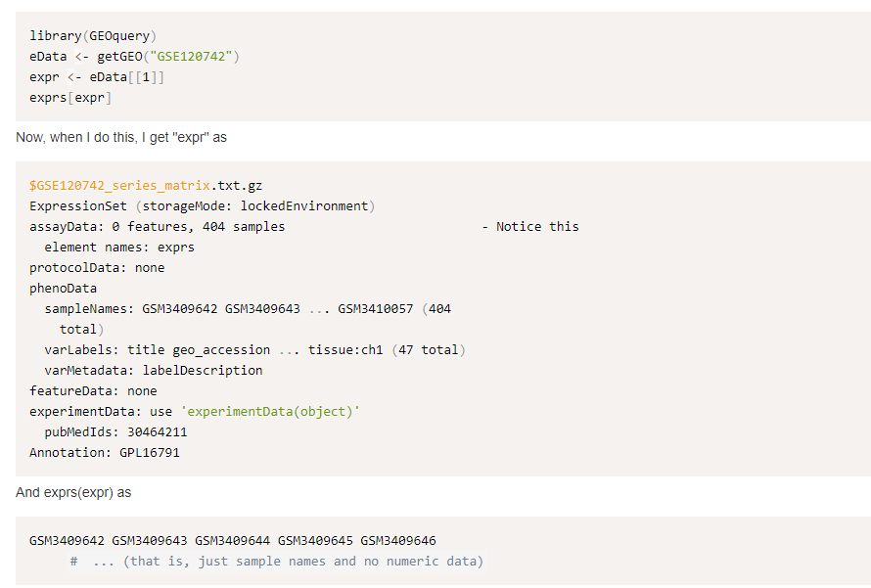Click the 'Now, when I do this' paragraph
Viewport: 871px width, 588px height.
121,137
